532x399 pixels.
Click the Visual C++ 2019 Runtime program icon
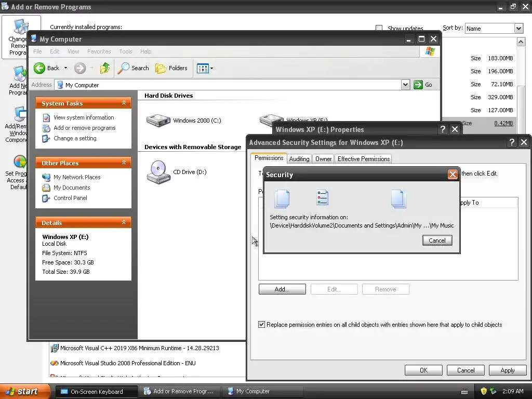coord(54,348)
